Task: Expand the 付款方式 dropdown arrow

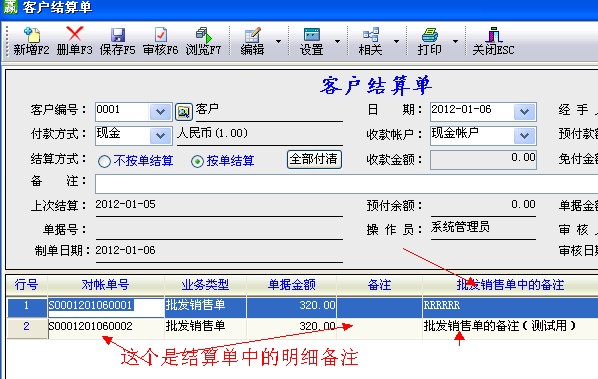Action: [x=160, y=135]
